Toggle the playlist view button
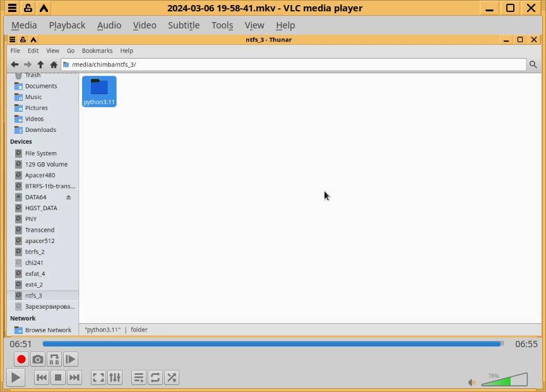 click(139, 377)
